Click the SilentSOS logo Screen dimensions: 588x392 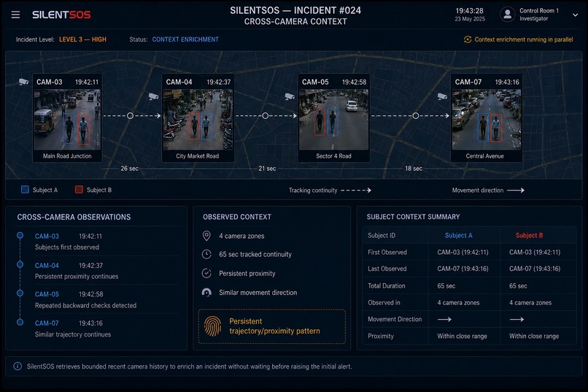pyautogui.click(x=61, y=15)
